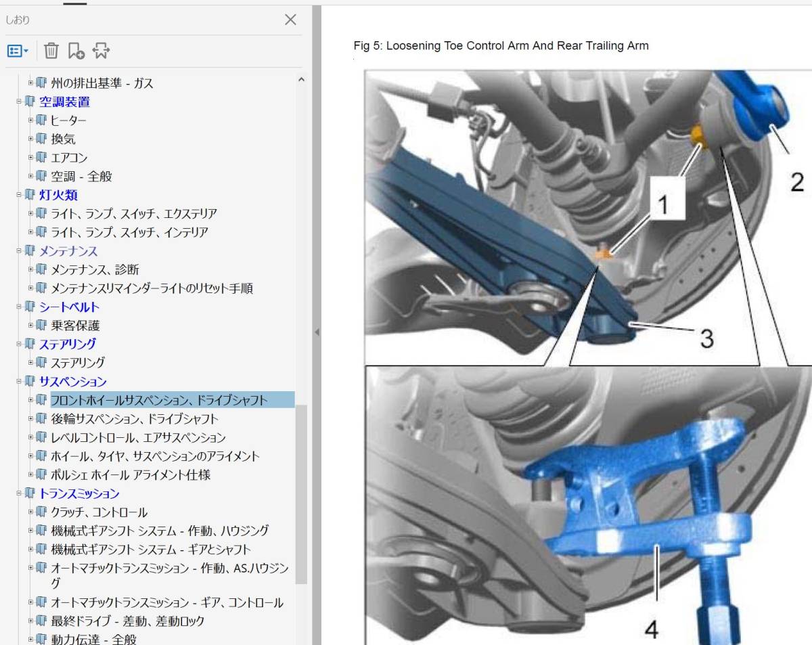Open the 空調 - 全般 bookmark
Image resolution: width=812 pixels, height=645 pixels.
click(82, 177)
